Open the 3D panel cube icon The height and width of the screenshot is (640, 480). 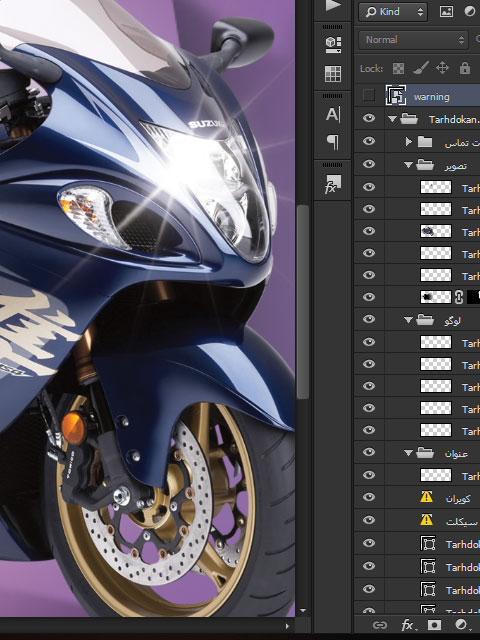coord(333,44)
